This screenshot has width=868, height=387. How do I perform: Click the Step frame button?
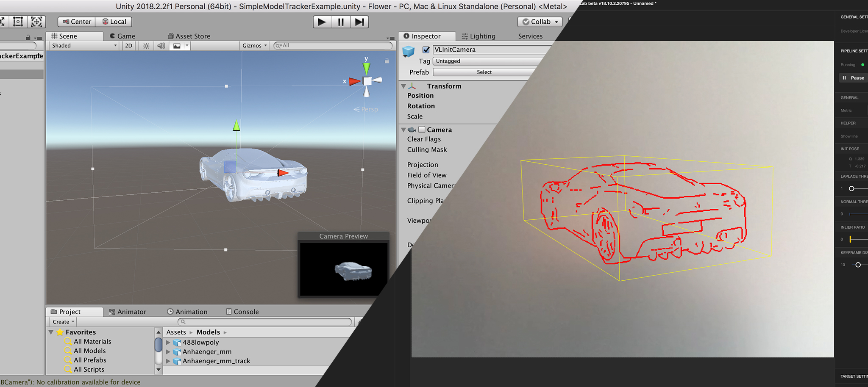coord(359,22)
